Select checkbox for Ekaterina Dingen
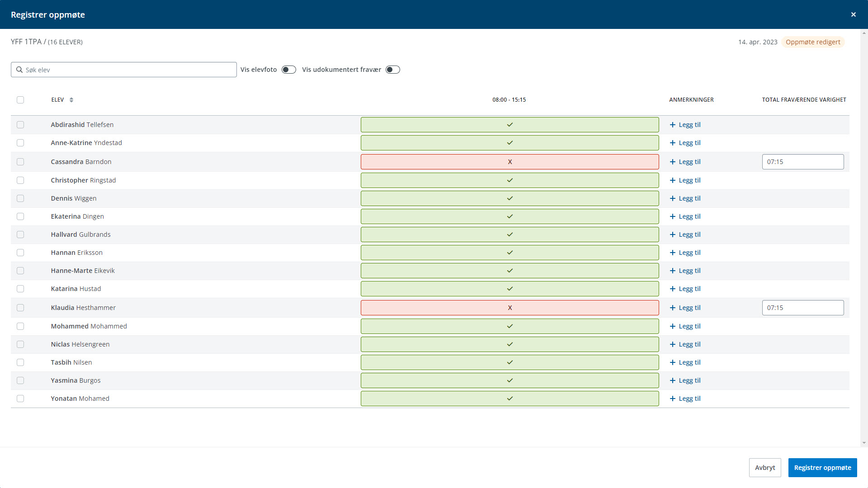The width and height of the screenshot is (868, 488). (20, 216)
